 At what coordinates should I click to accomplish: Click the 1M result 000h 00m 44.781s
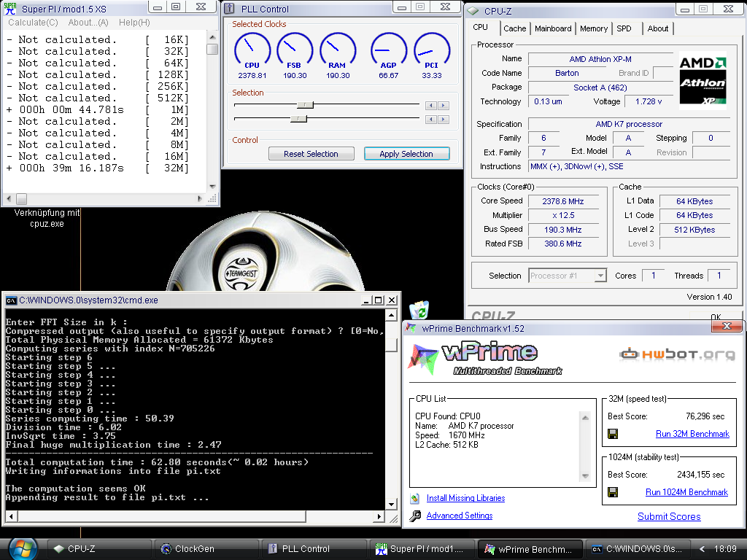[71, 109]
